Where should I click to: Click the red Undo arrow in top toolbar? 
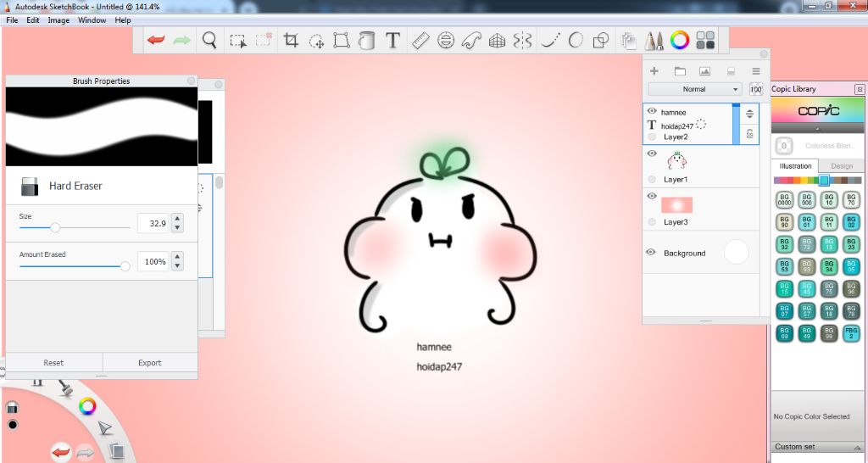point(156,41)
